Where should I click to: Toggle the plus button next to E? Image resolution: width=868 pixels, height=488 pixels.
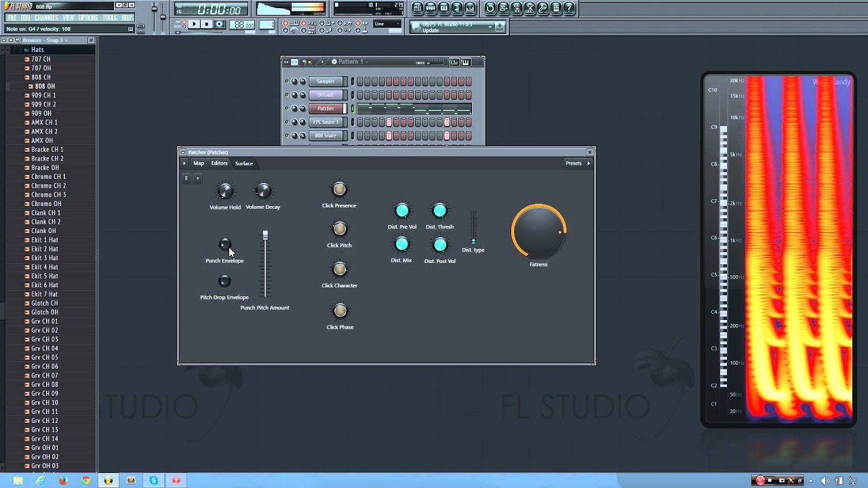pos(197,178)
